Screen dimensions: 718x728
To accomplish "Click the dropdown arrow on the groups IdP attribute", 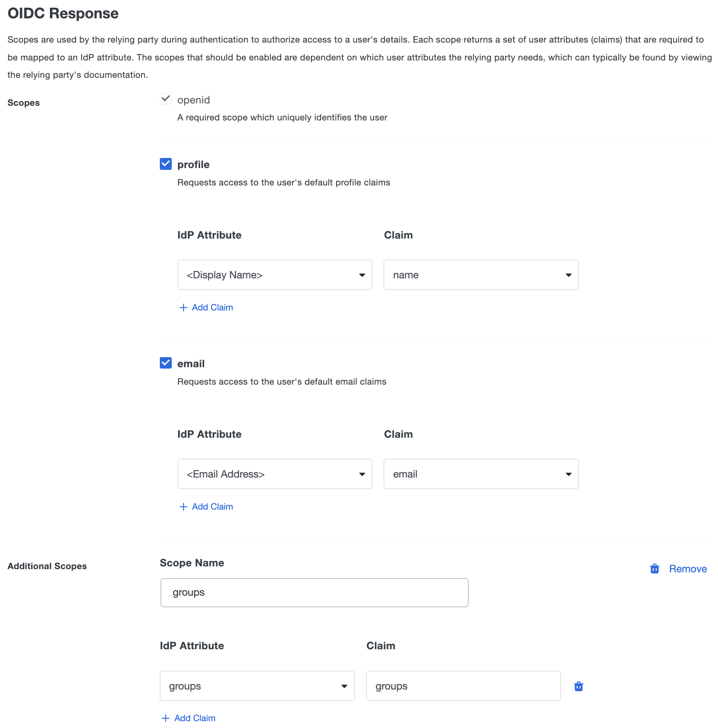I will tap(344, 686).
